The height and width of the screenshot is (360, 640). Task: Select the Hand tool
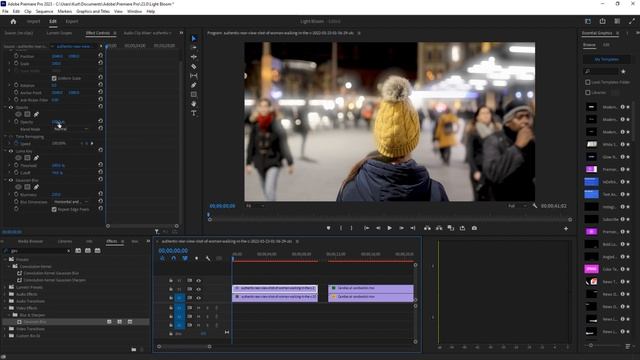(x=194, y=104)
